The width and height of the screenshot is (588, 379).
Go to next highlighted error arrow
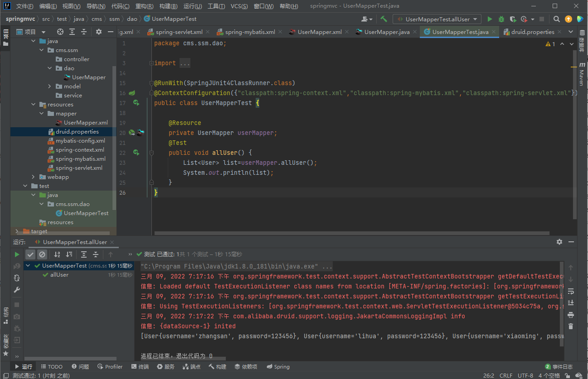(572, 44)
